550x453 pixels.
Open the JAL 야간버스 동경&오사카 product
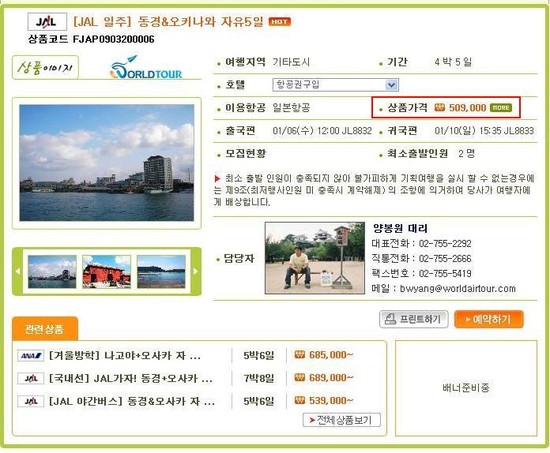[132, 401]
